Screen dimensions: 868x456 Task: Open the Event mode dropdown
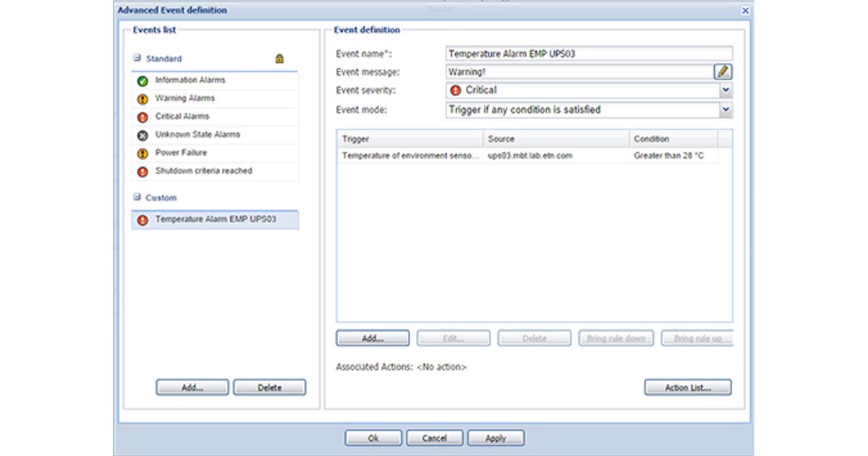pos(726,110)
